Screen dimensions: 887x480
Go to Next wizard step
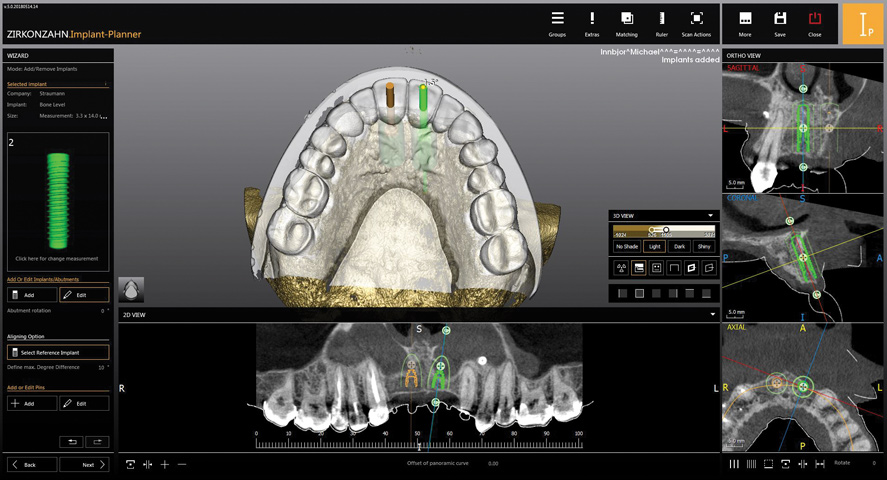point(84,465)
